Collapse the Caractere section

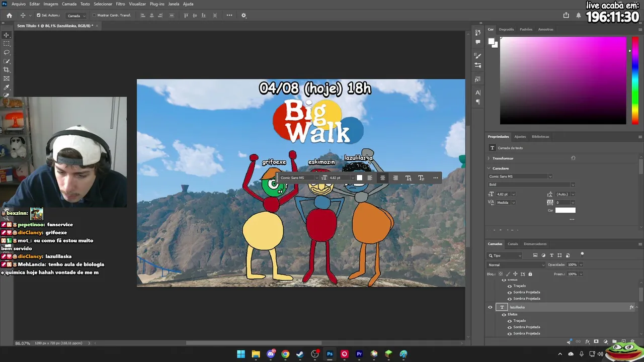[x=489, y=168]
